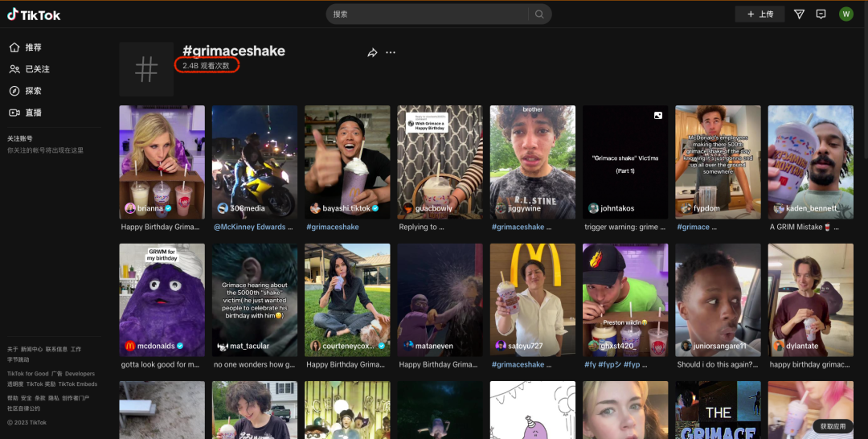Viewport: 868px width, 439px height.
Task: Share the #grimaceshake hashtag page
Action: tap(372, 52)
